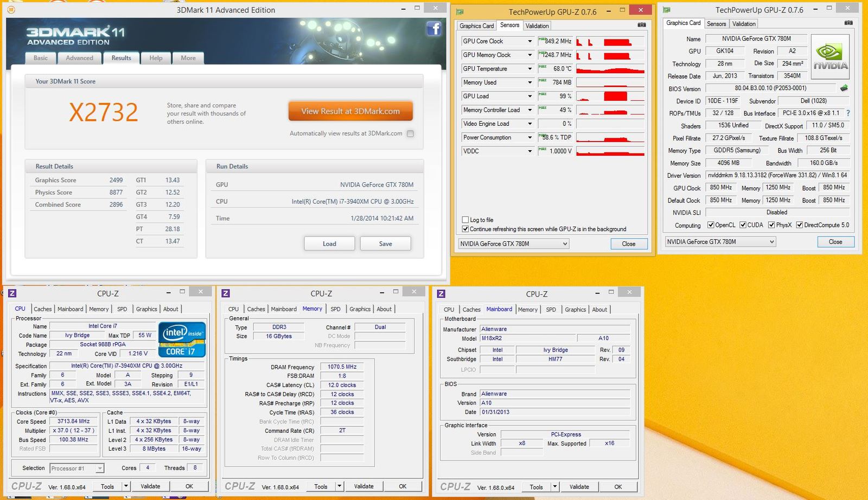The height and width of the screenshot is (500, 868).
Task: Click Tools button in CPU-Z Mainboard window
Action: (x=537, y=487)
